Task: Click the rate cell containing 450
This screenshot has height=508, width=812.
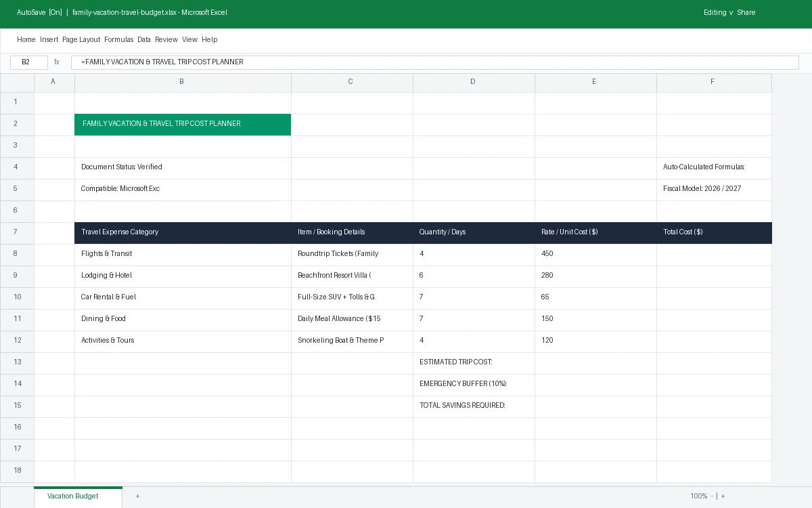Action: point(595,255)
